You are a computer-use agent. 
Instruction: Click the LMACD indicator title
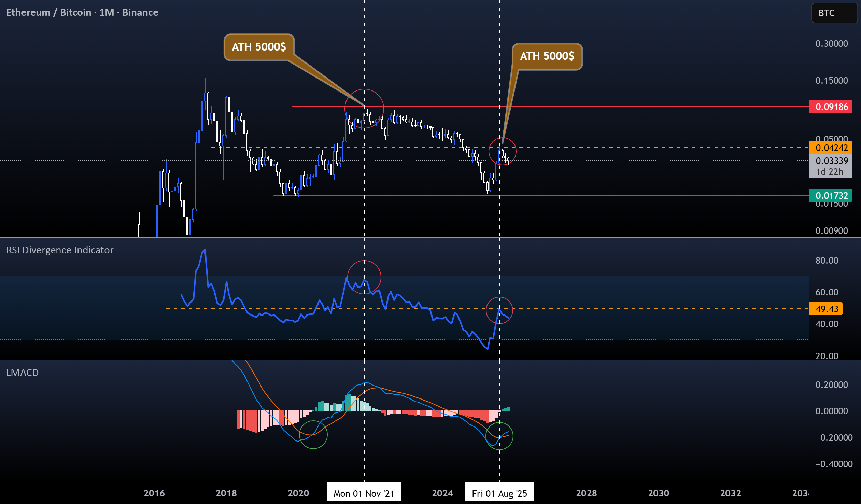tap(23, 373)
